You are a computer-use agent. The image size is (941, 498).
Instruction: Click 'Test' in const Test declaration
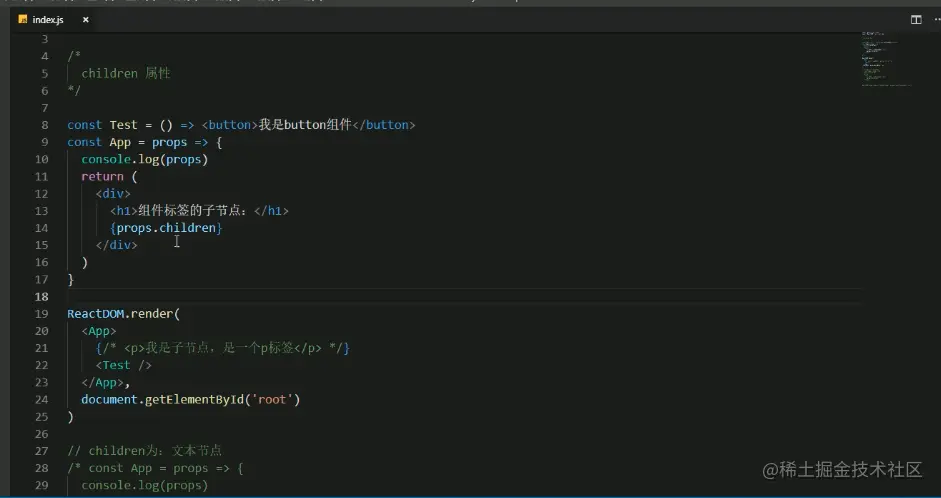click(123, 125)
